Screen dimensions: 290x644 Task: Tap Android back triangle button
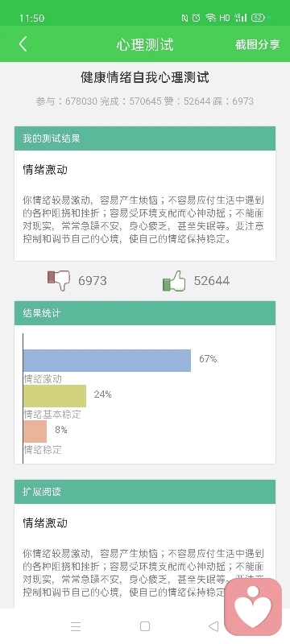(213, 626)
